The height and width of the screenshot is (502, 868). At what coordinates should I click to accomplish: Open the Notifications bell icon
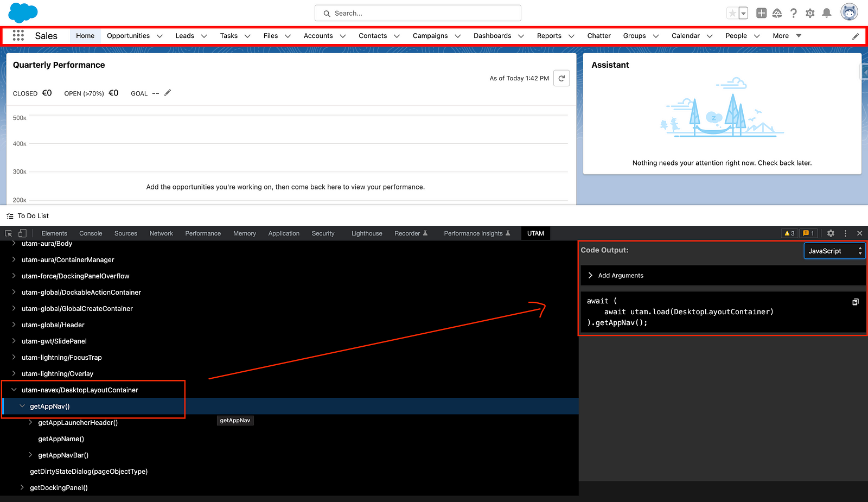(827, 13)
